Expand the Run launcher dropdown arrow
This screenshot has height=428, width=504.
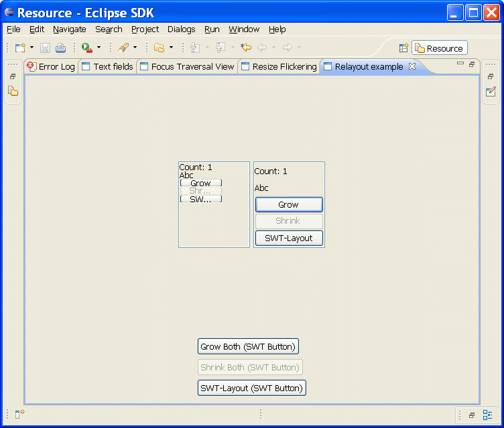pyautogui.click(x=99, y=48)
